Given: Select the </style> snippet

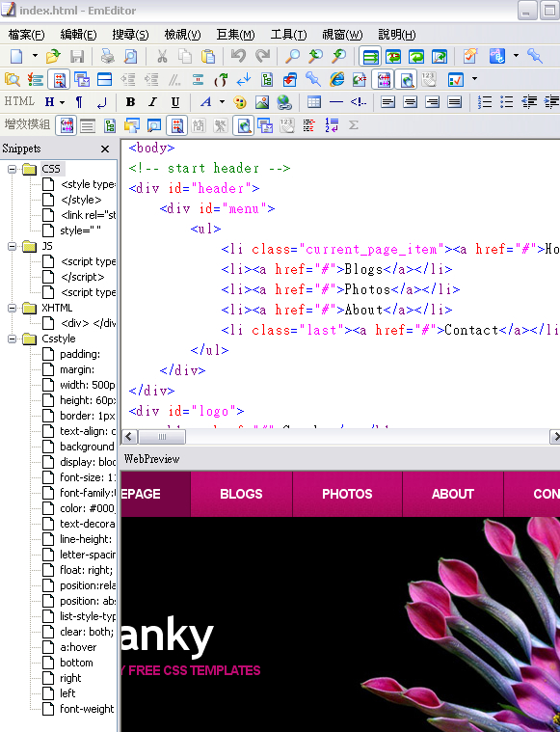Looking at the screenshot, I should coord(81,200).
